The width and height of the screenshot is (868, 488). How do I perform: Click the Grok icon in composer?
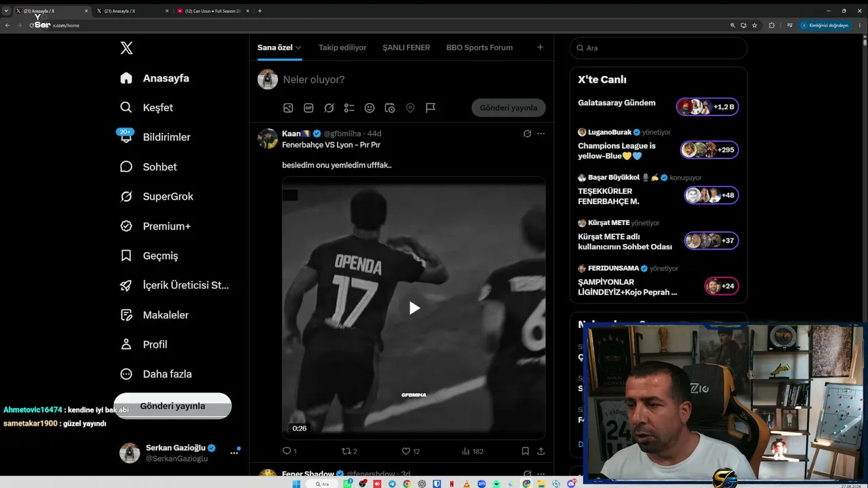(329, 108)
